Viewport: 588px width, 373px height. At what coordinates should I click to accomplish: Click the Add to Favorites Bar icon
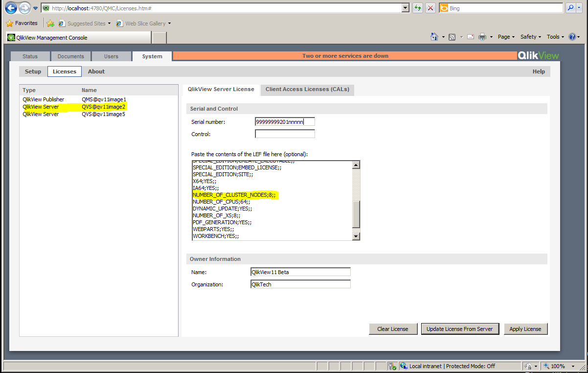coord(50,23)
